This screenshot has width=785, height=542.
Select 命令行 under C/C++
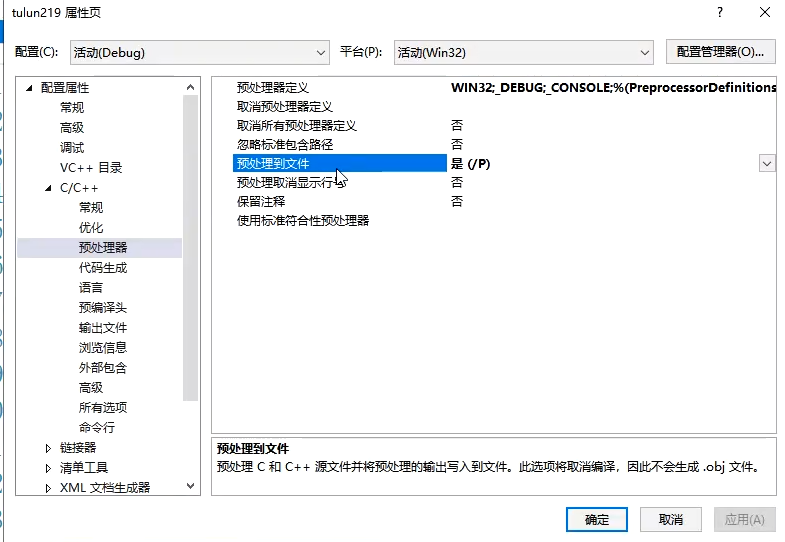(97, 428)
